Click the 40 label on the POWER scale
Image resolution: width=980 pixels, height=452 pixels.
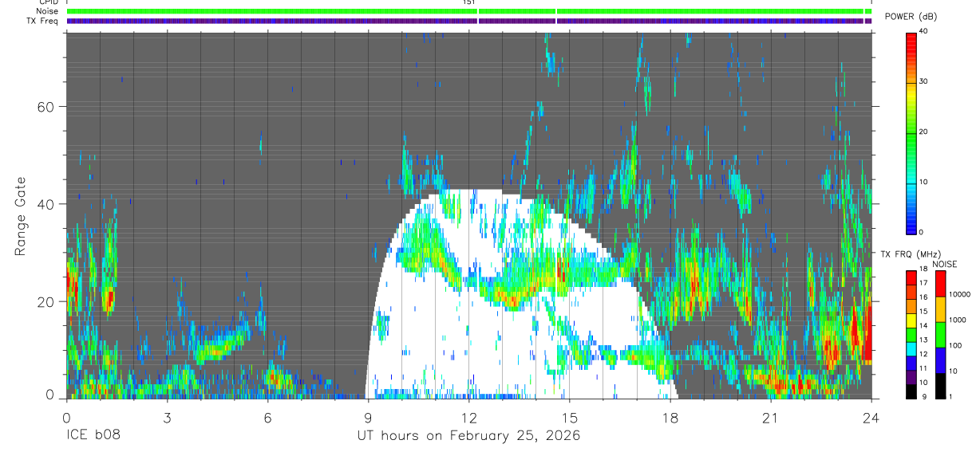tap(924, 32)
